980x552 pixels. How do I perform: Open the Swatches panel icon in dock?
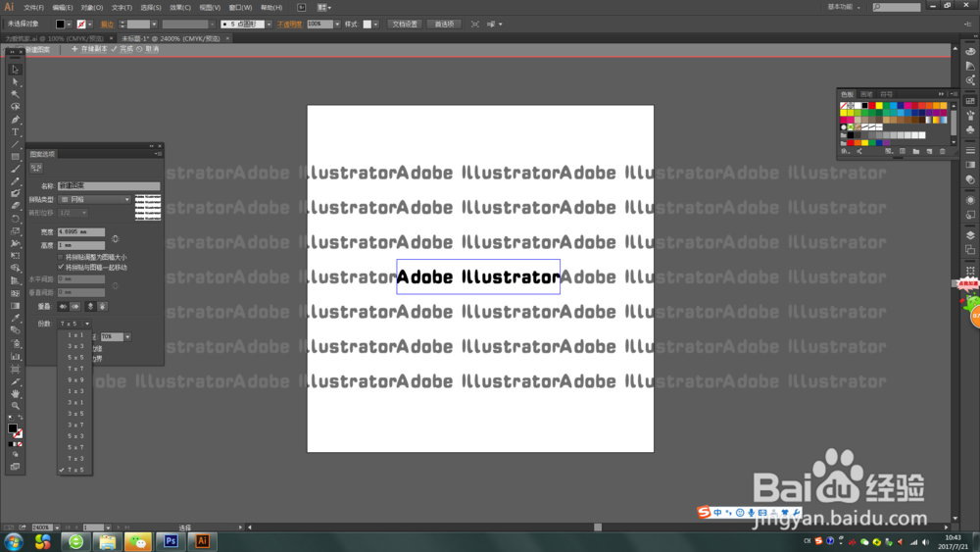(x=970, y=101)
